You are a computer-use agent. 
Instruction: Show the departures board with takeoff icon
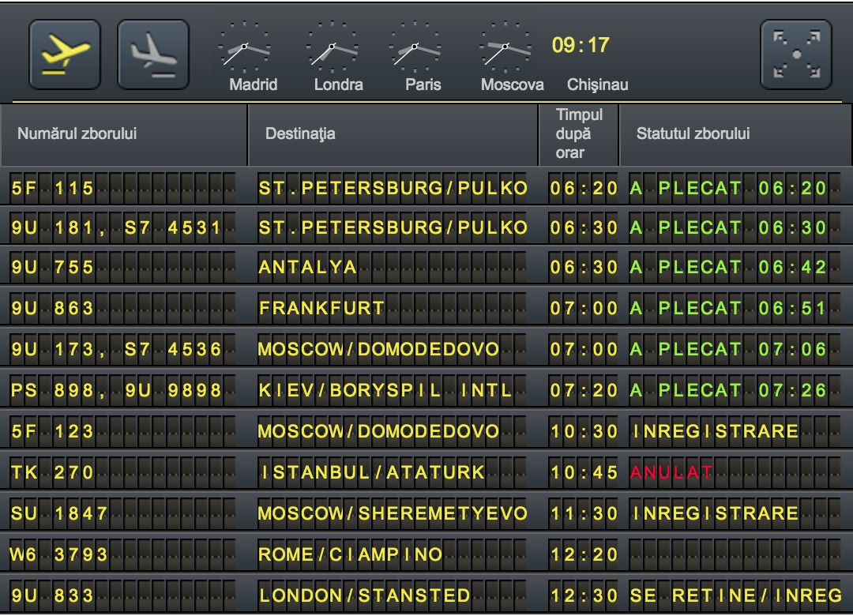point(65,54)
